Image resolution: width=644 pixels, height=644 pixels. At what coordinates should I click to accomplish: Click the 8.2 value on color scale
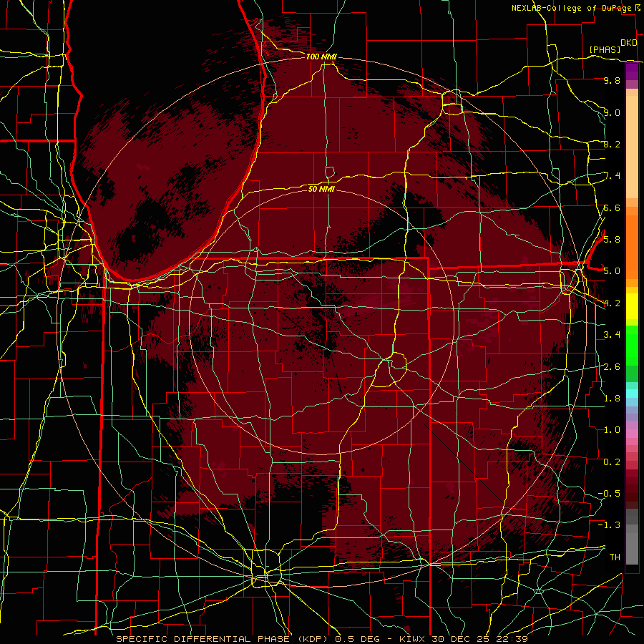[612, 144]
